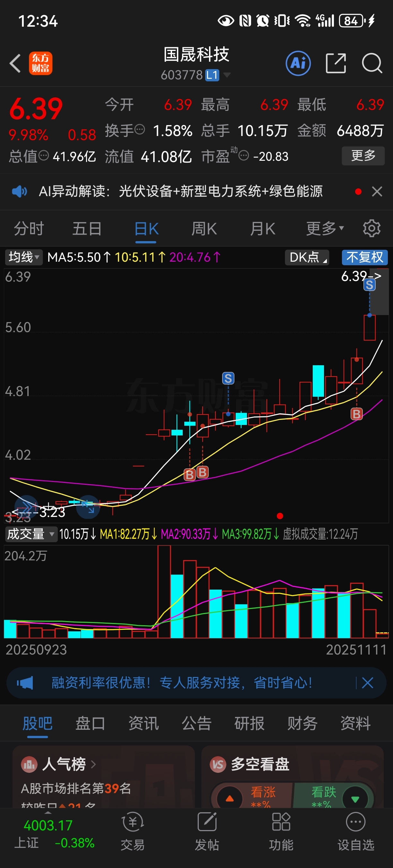This screenshot has height=868, width=393.
Task: Switch to the 周K chart tab
Action: pyautogui.click(x=204, y=229)
